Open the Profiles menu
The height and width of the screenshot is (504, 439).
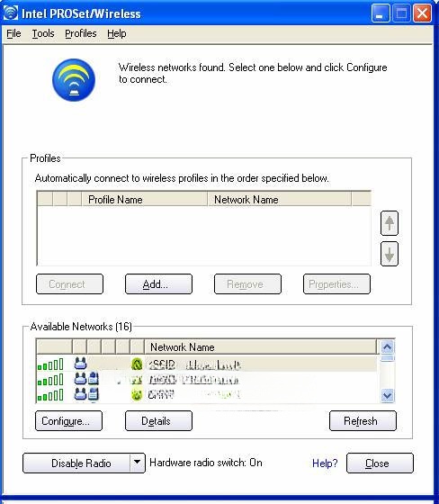click(81, 33)
